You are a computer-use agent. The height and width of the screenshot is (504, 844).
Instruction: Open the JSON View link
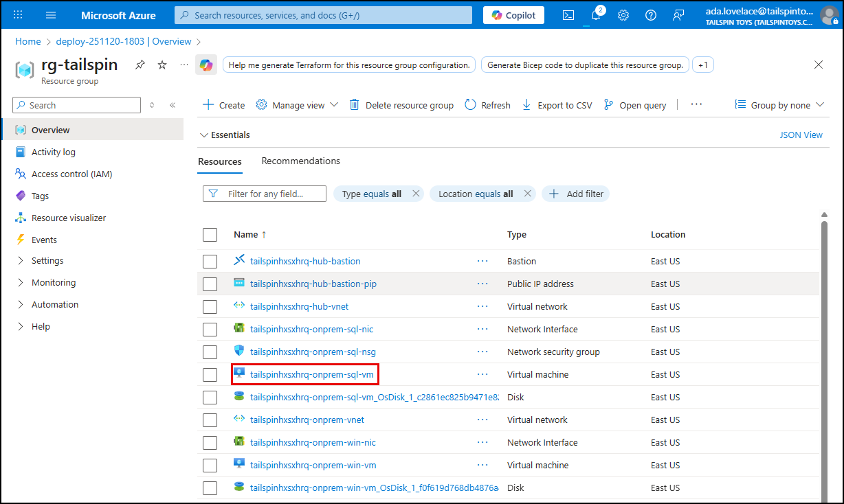pos(801,135)
